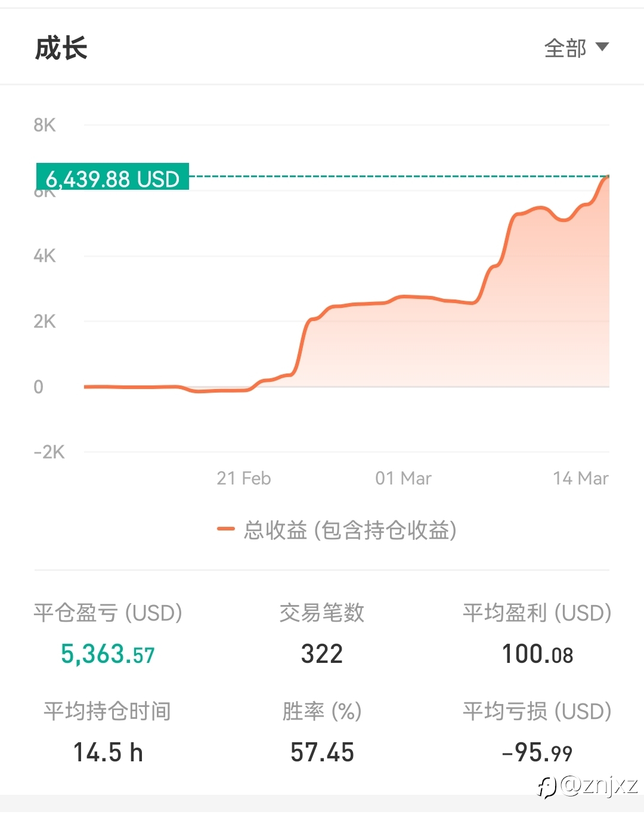The width and height of the screenshot is (644, 821).
Task: Click the @znjxz watermark logo icon
Action: pos(547,788)
